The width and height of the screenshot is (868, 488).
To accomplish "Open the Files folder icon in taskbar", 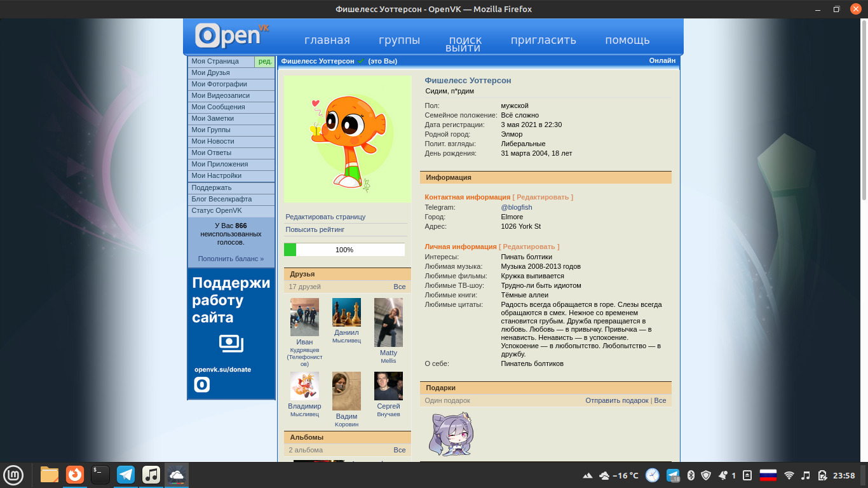I will 50,475.
